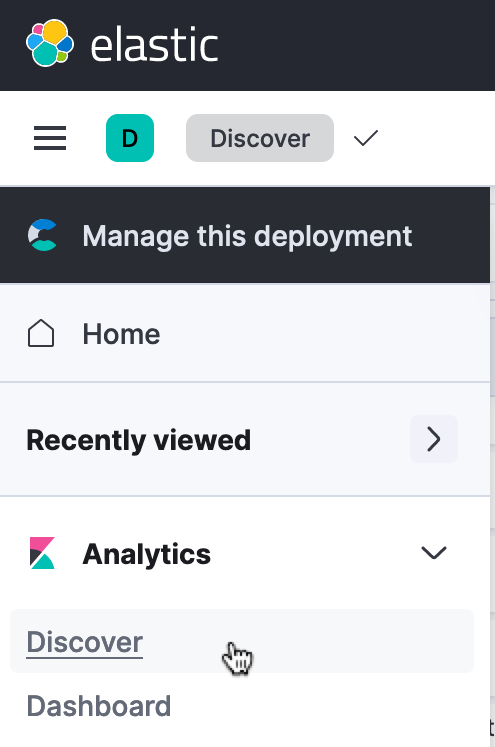Click the Kibana Analytics icon
Viewport: 495px width, 747px height.
click(42, 553)
